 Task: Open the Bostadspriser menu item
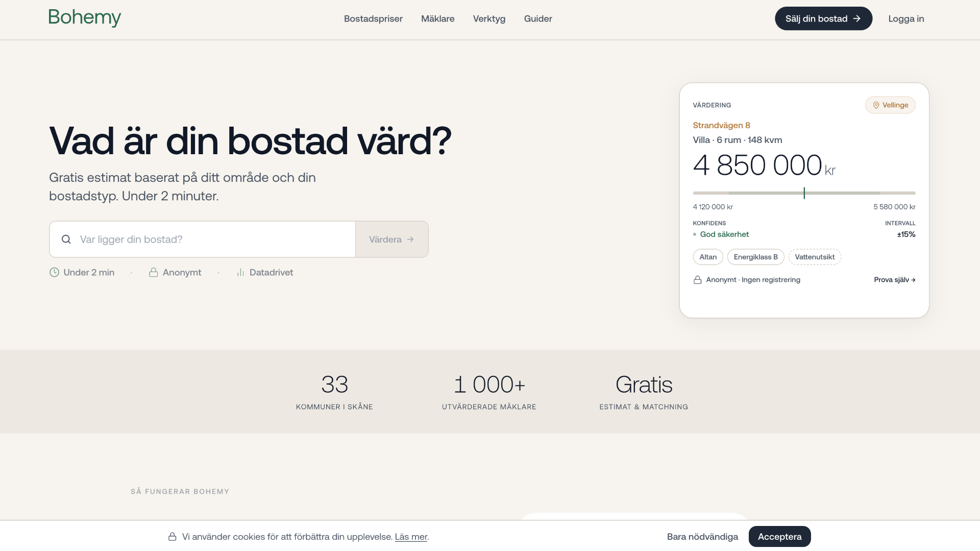tap(373, 19)
